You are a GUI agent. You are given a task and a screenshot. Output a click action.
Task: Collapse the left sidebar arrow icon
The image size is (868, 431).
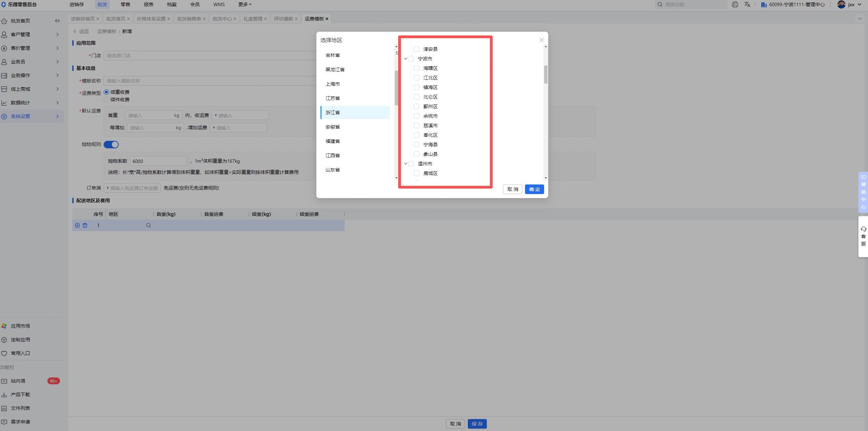pos(57,21)
